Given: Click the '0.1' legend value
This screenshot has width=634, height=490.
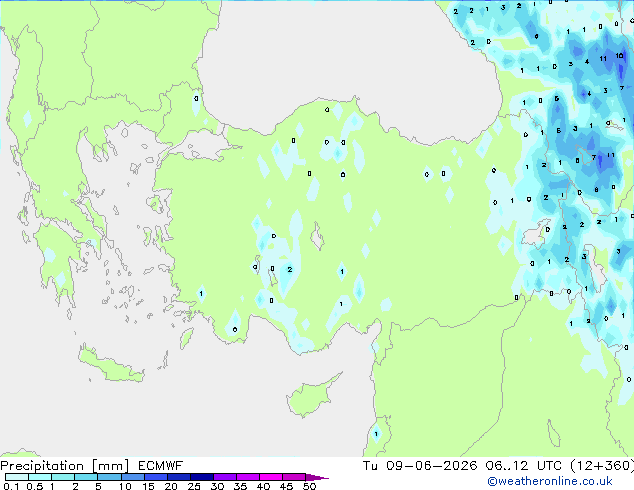Looking at the screenshot, I should [x=11, y=486].
